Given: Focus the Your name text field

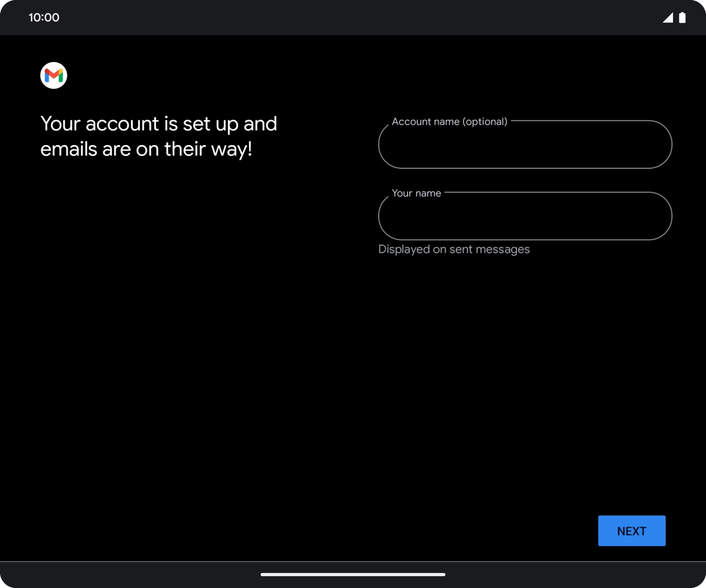Looking at the screenshot, I should 525,216.
